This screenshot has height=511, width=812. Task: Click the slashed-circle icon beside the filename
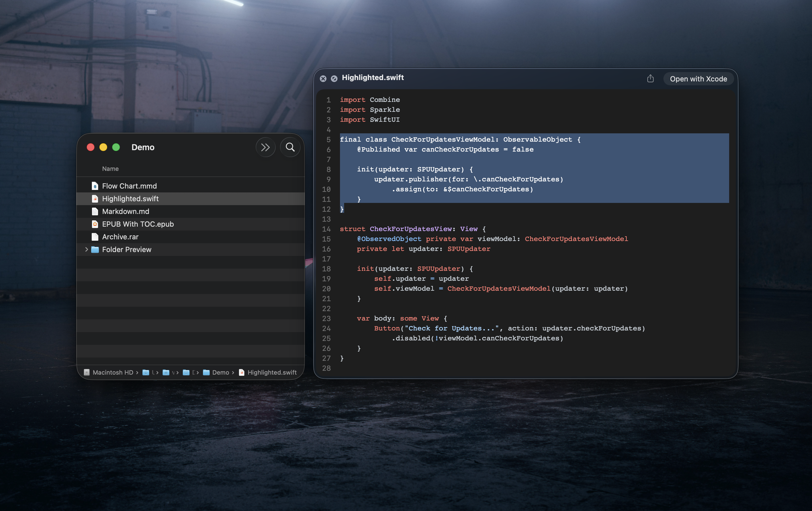[334, 78]
